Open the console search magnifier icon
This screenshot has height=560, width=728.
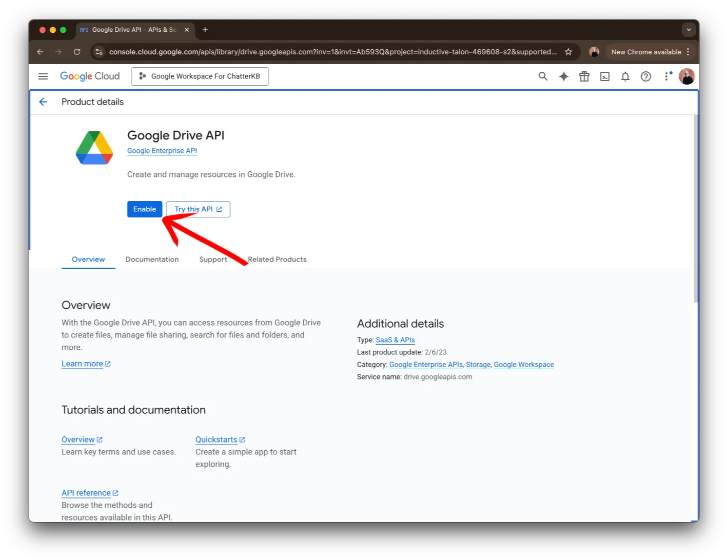(x=543, y=76)
